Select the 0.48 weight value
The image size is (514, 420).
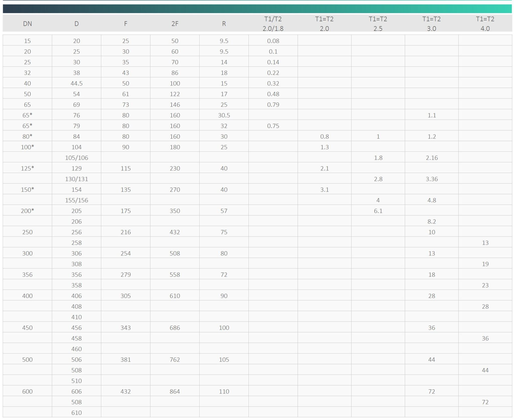click(x=273, y=94)
